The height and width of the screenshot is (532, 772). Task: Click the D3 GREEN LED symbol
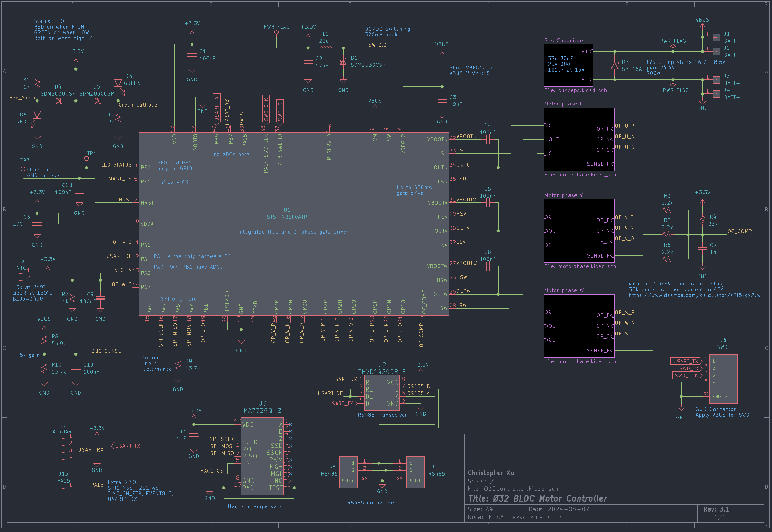pyautogui.click(x=118, y=83)
